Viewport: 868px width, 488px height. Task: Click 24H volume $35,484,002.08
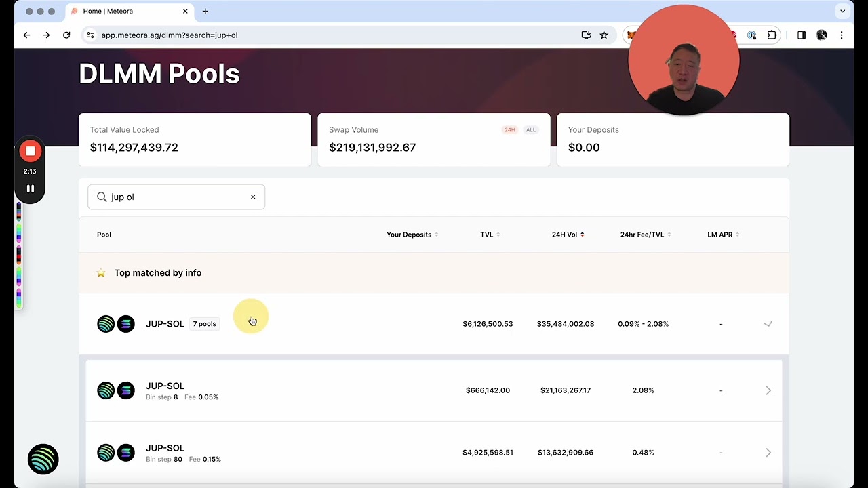point(566,324)
